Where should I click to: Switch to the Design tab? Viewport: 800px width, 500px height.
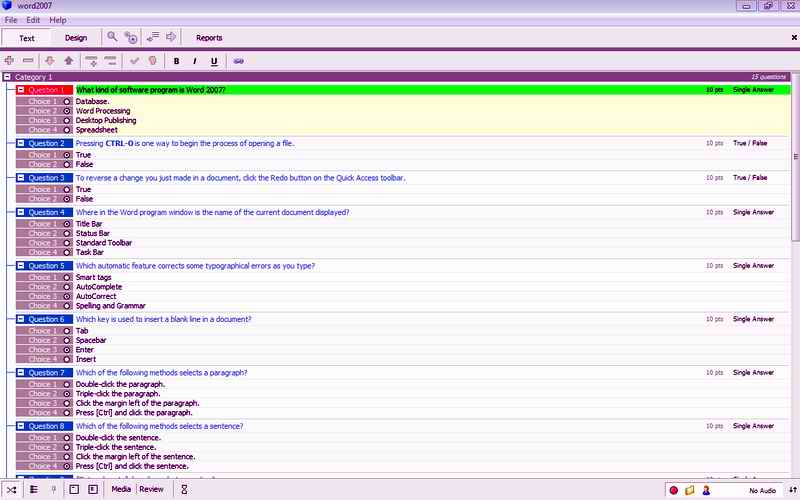(x=76, y=38)
